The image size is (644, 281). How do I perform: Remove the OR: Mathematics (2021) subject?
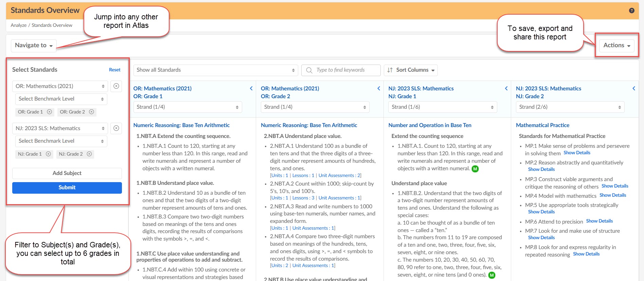(116, 86)
